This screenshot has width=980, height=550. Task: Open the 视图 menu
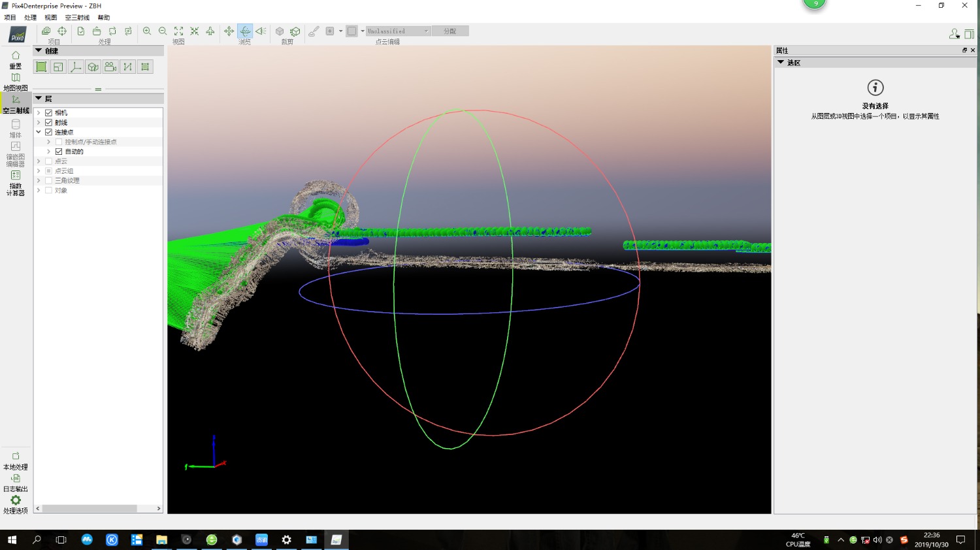click(50, 18)
